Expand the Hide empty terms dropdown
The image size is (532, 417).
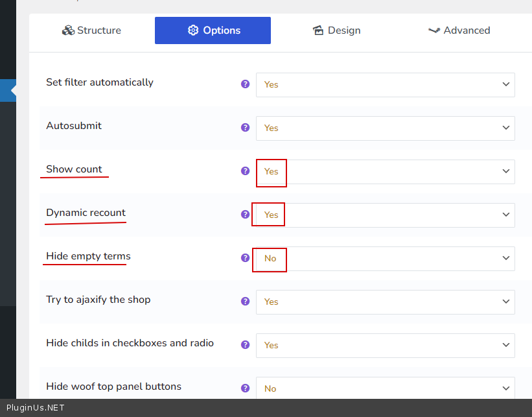pyautogui.click(x=385, y=259)
